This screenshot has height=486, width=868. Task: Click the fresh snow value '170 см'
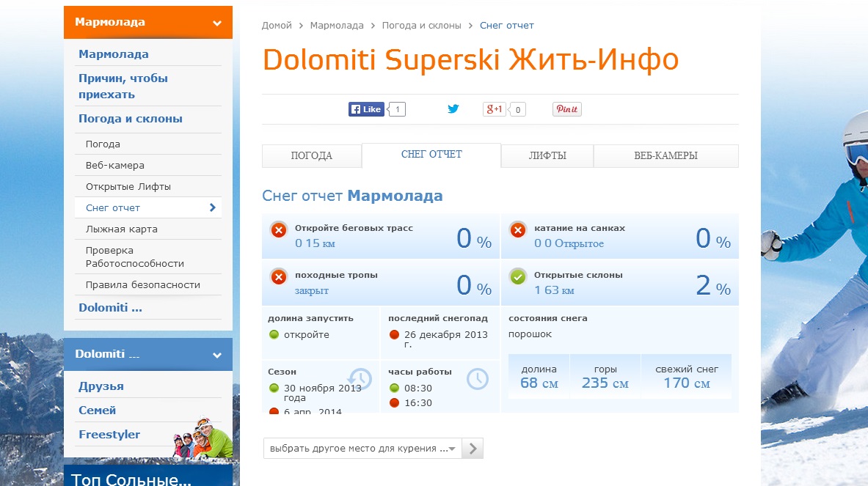pyautogui.click(x=687, y=383)
